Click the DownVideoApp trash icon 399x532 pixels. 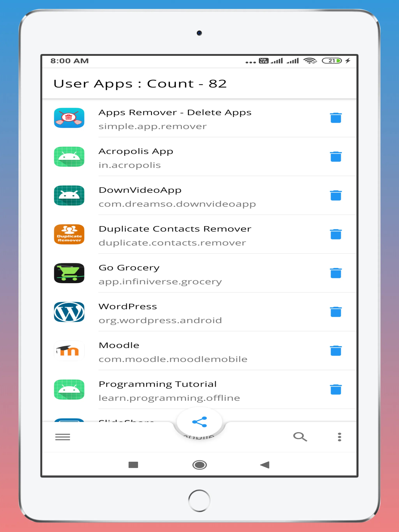click(x=336, y=195)
